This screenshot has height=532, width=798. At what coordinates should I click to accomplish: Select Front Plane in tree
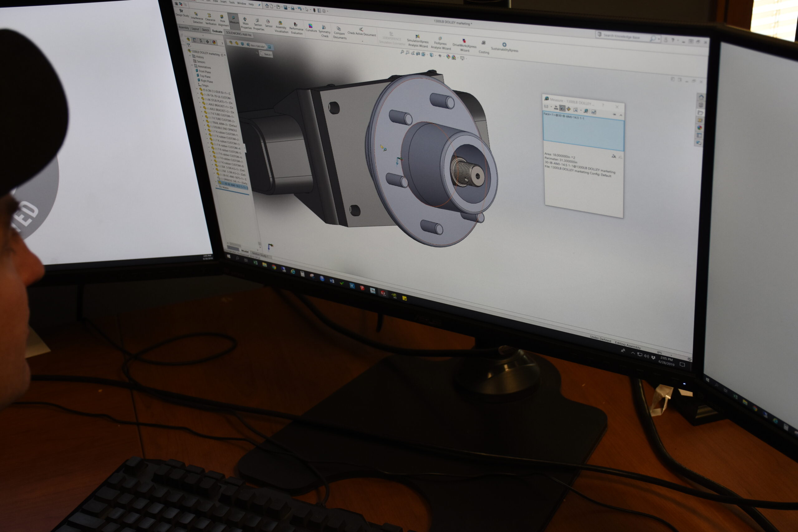click(204, 72)
